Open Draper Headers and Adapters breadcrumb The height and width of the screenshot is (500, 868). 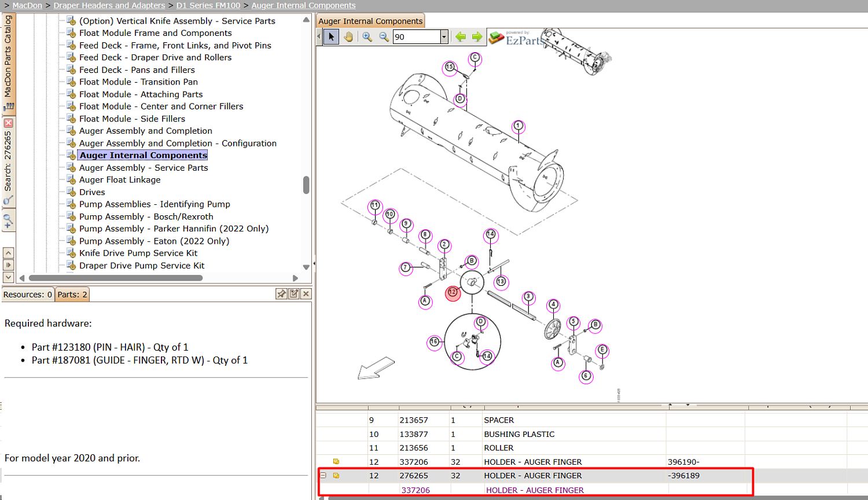109,5
